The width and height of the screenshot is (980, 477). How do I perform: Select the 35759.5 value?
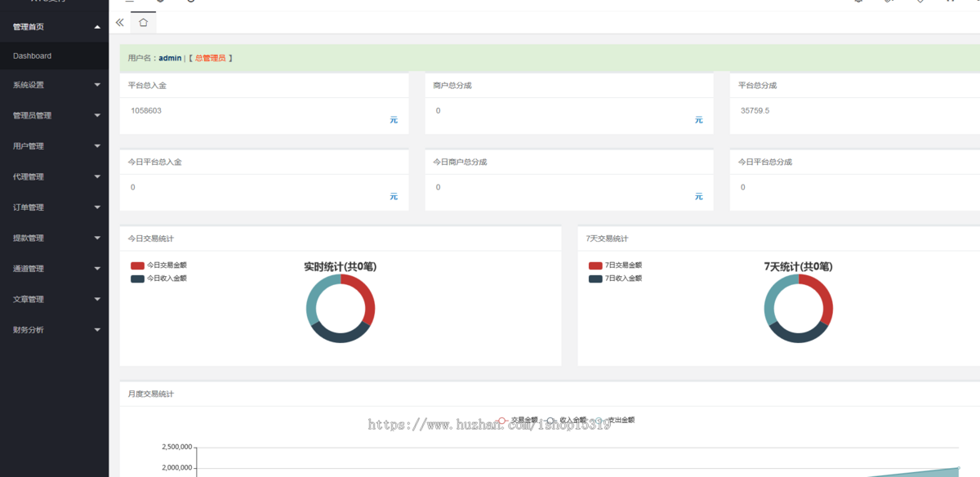tap(755, 110)
